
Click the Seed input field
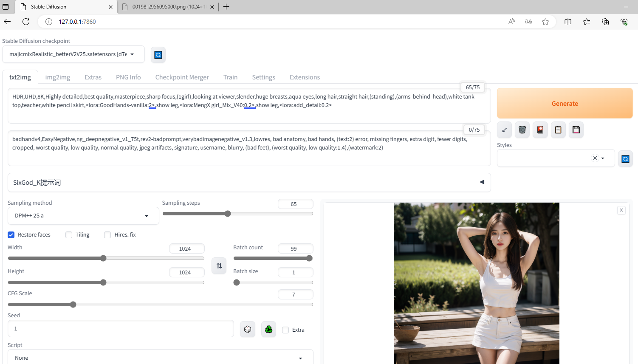(121, 329)
